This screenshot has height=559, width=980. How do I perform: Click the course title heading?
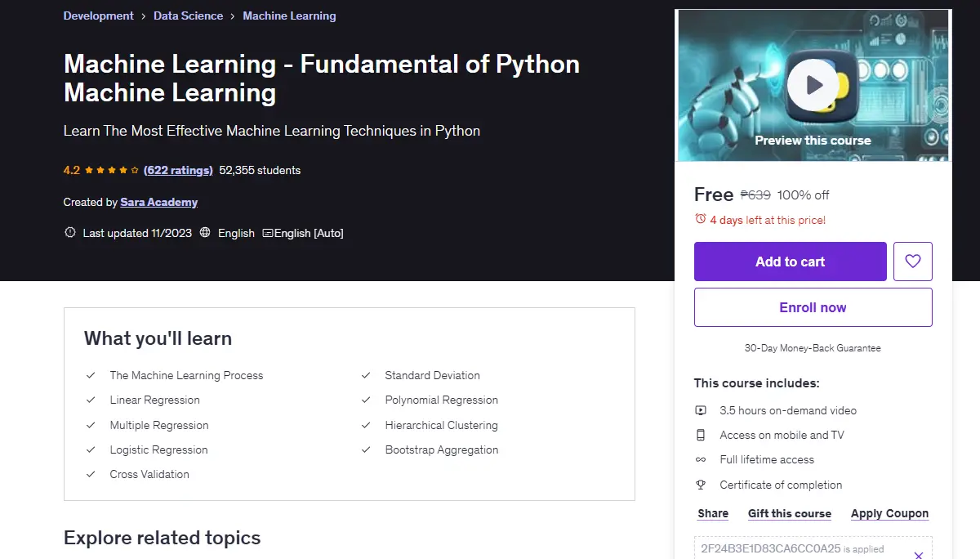(x=322, y=78)
